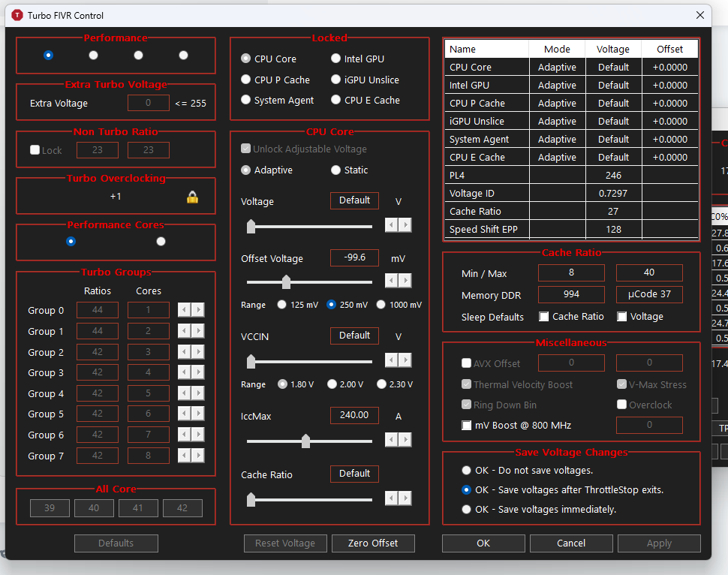Screen dimensions: 728x575
Task: Enable Sleep Defaults Cache Ratio checkbox
Action: point(543,316)
